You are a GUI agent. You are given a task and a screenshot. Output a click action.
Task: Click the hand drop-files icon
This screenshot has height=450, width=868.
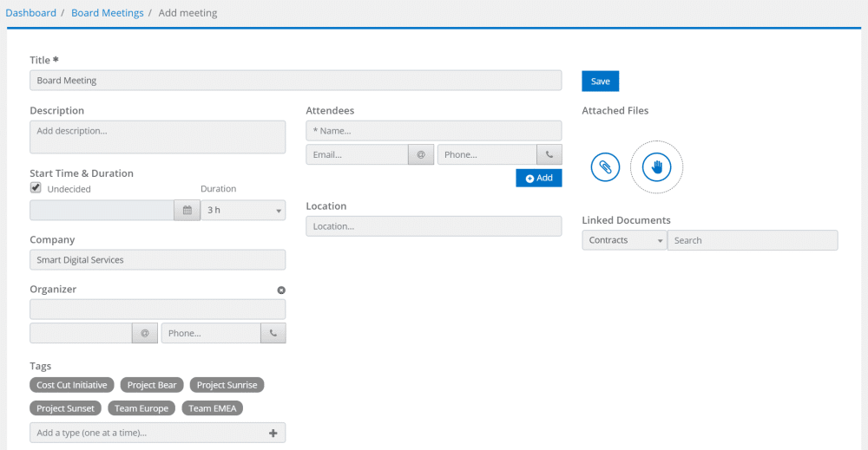pos(656,167)
